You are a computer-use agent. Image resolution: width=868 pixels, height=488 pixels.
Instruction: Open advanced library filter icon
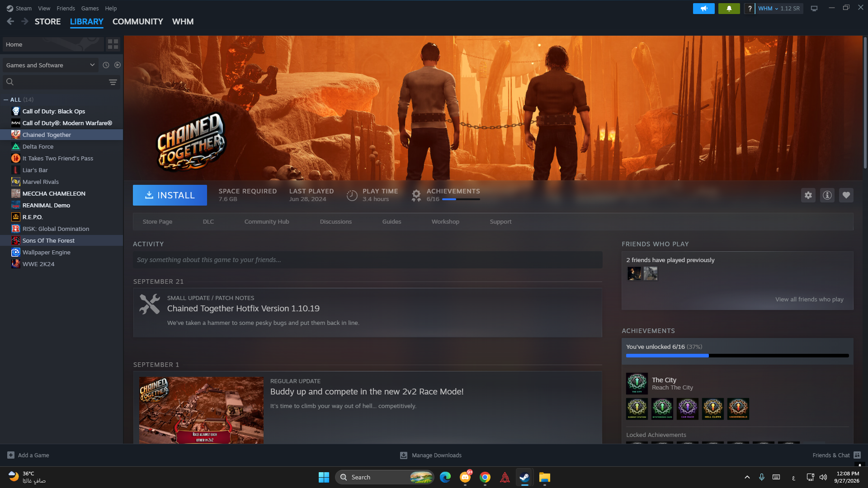(113, 82)
